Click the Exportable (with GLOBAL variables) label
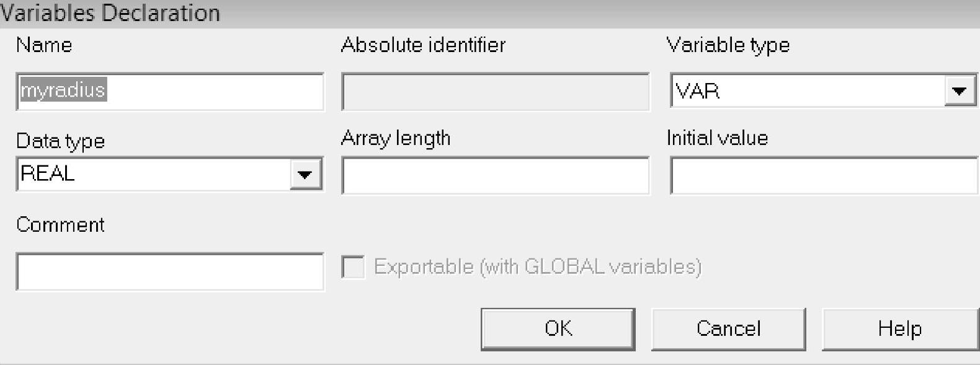This screenshot has width=980, height=365. click(538, 266)
